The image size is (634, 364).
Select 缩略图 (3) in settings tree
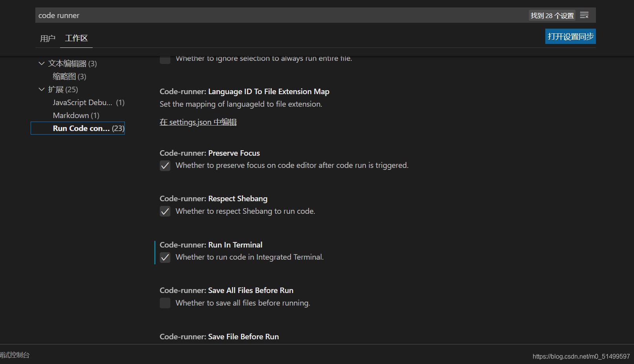coord(69,76)
